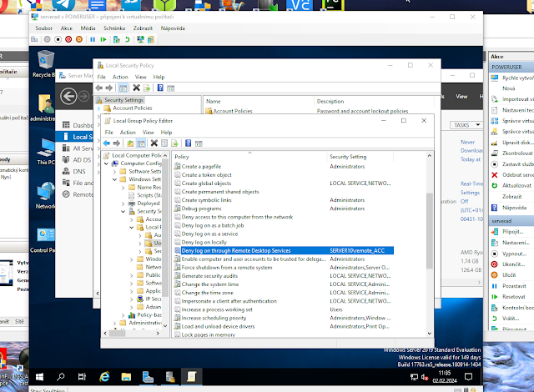Expand the Software Settings tree node
534x392 pixels.
pyautogui.click(x=115, y=172)
